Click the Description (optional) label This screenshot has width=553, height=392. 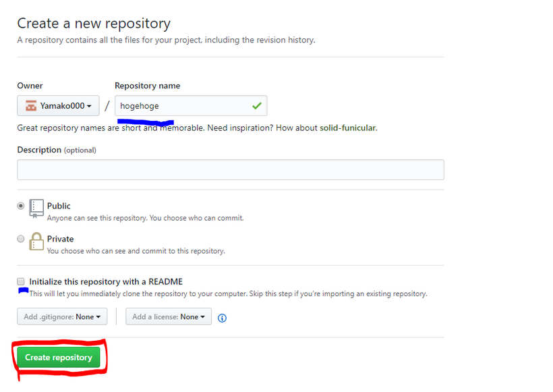tap(57, 150)
